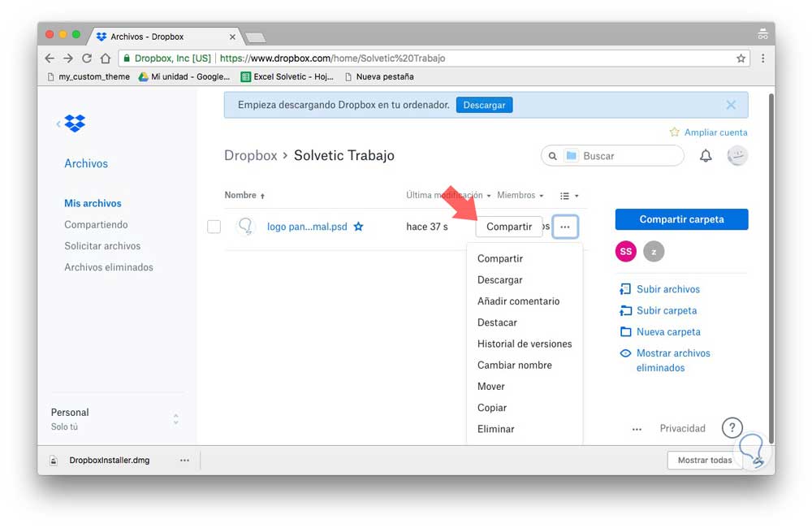Open the Chrome three-dot menu
Image resolution: width=812 pixels, height=528 pixels.
[762, 58]
